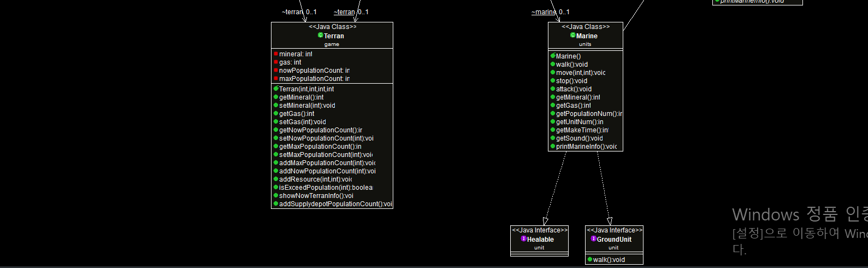Select the setMaxPopulationCount(int) method
The image size is (868, 268).
[x=326, y=155]
